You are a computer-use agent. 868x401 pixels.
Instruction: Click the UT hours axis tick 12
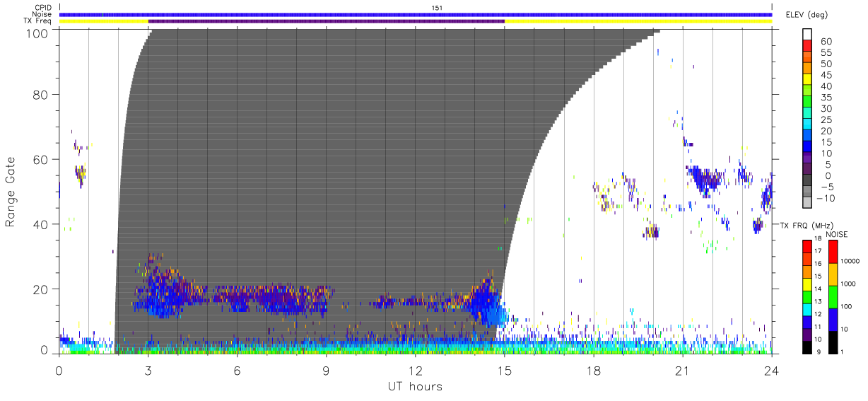[x=416, y=371]
